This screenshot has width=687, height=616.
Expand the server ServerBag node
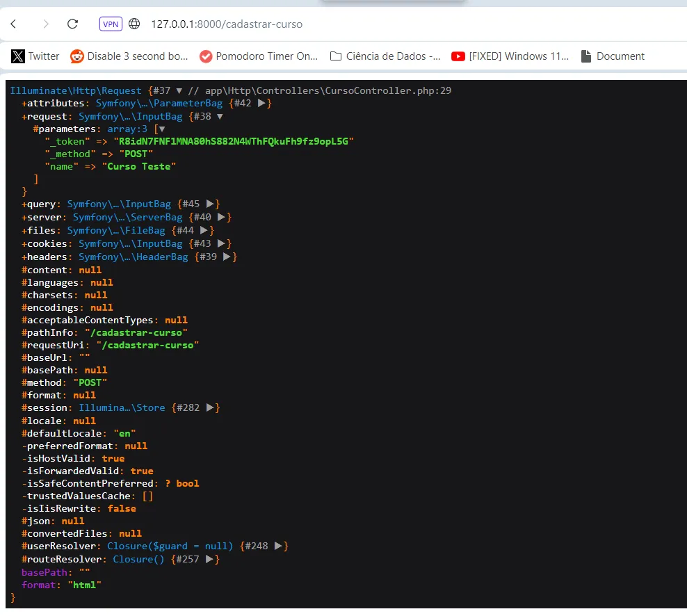tap(222, 218)
